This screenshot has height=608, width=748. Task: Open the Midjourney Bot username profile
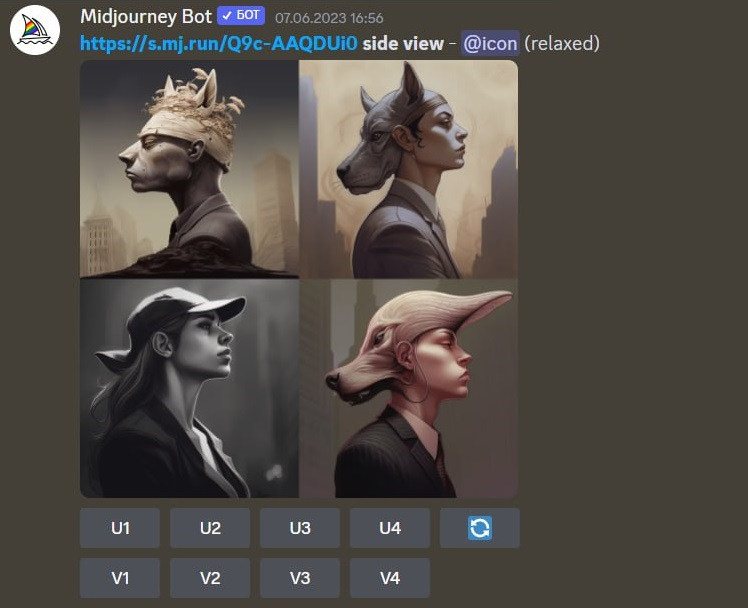pyautogui.click(x=146, y=17)
